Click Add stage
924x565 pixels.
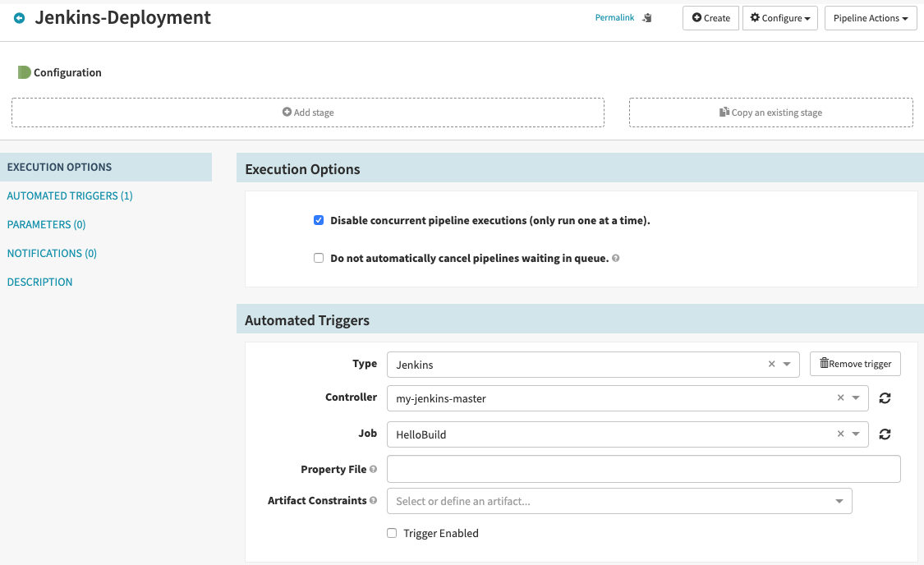[308, 113]
